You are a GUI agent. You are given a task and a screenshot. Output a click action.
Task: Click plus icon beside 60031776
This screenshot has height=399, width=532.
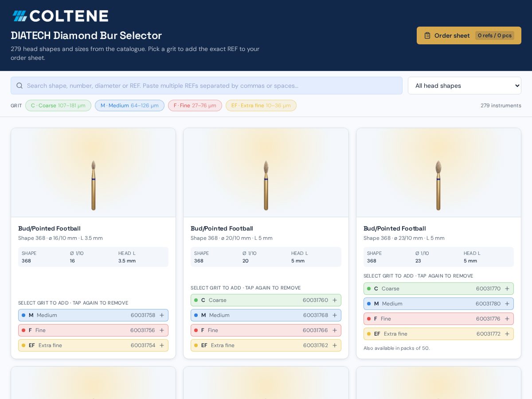(507, 319)
